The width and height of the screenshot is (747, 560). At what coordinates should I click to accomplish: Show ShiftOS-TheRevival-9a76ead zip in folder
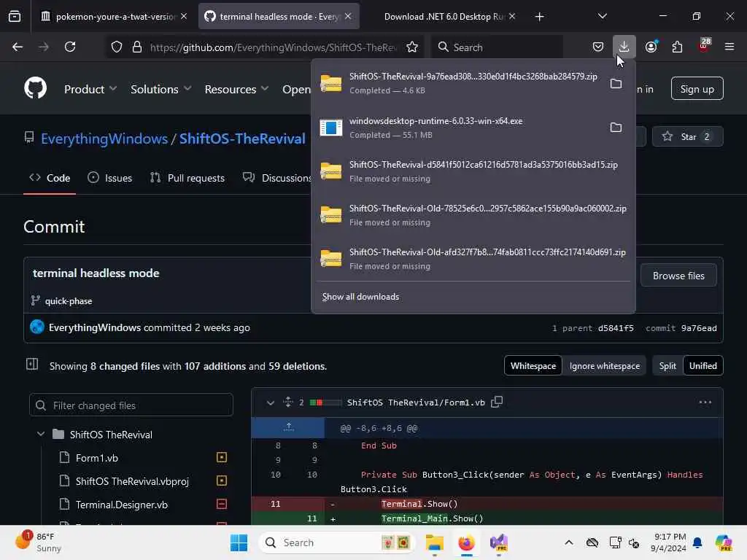[616, 84]
